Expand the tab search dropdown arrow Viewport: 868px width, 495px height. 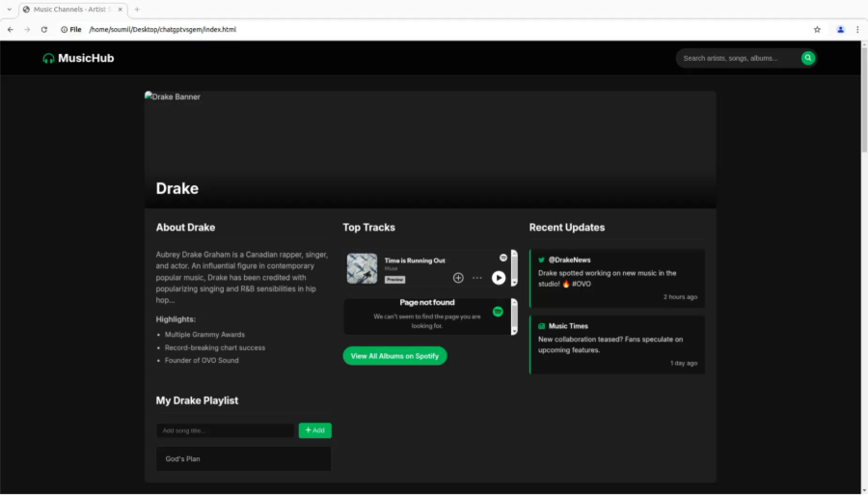tap(9, 9)
